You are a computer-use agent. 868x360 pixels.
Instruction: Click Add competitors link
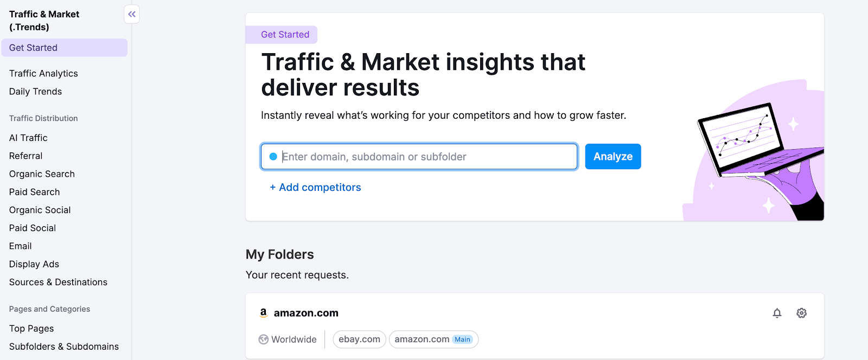tap(316, 187)
